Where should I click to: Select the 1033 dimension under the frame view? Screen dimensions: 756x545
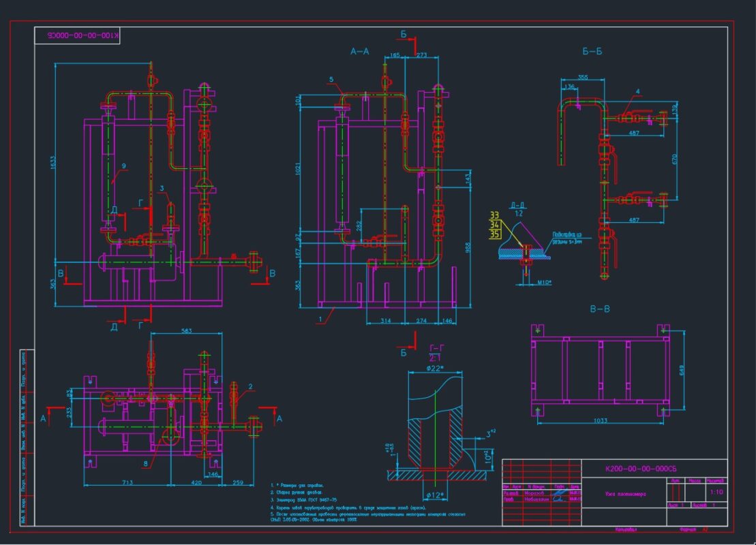[599, 421]
